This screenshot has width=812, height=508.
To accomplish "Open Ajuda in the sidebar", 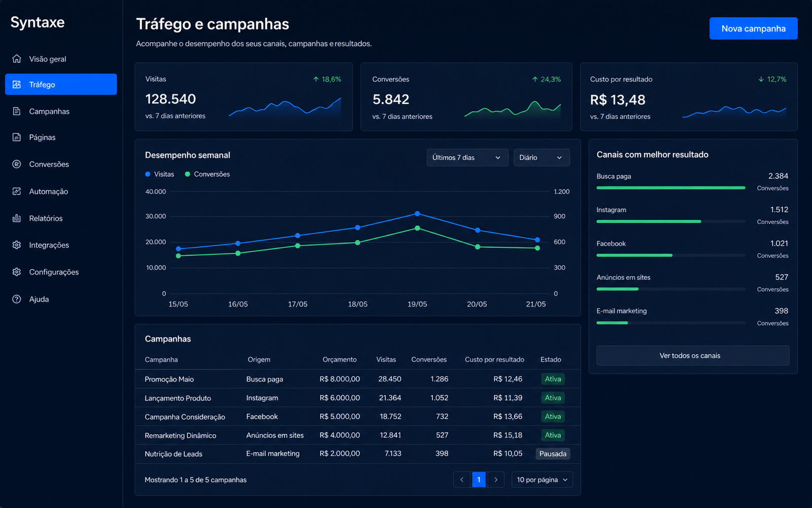I will [x=61, y=299].
